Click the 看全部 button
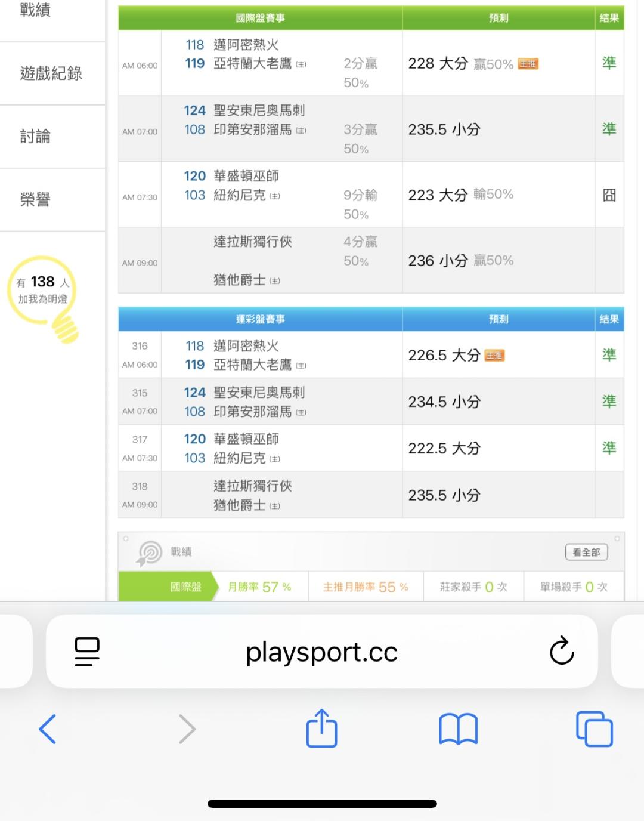The image size is (644, 821). coord(586,553)
